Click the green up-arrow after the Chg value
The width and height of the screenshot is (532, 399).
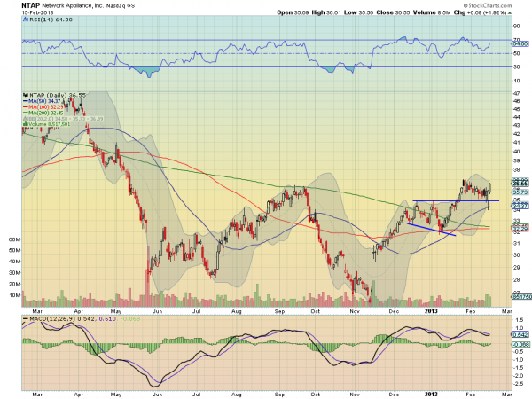pyautogui.click(x=510, y=13)
